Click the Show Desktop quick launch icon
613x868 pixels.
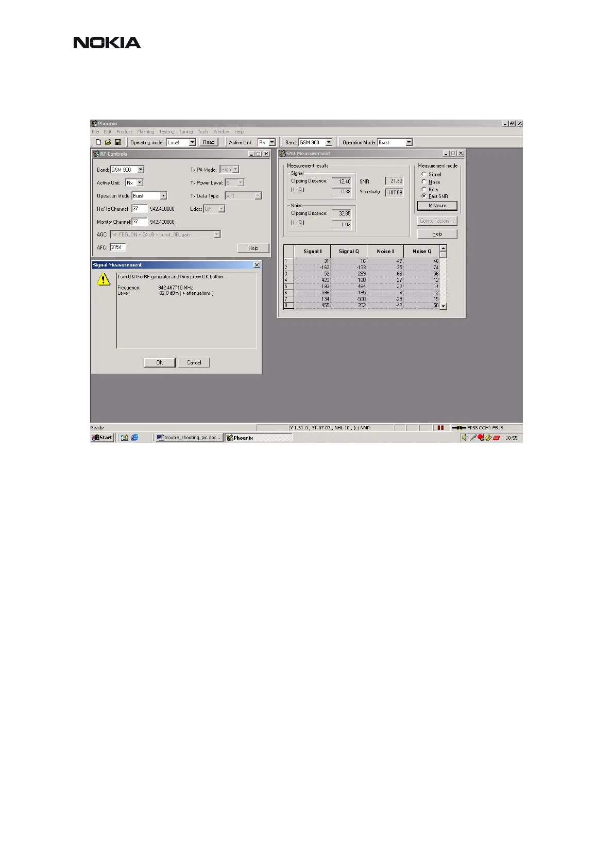[124, 438]
